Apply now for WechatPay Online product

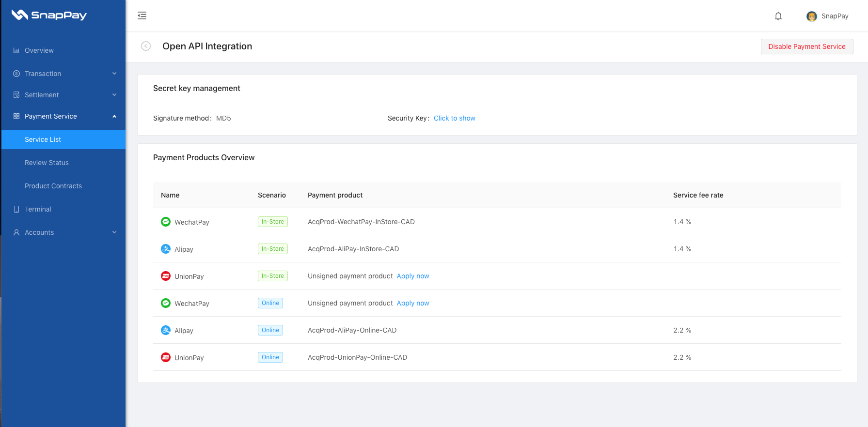413,303
